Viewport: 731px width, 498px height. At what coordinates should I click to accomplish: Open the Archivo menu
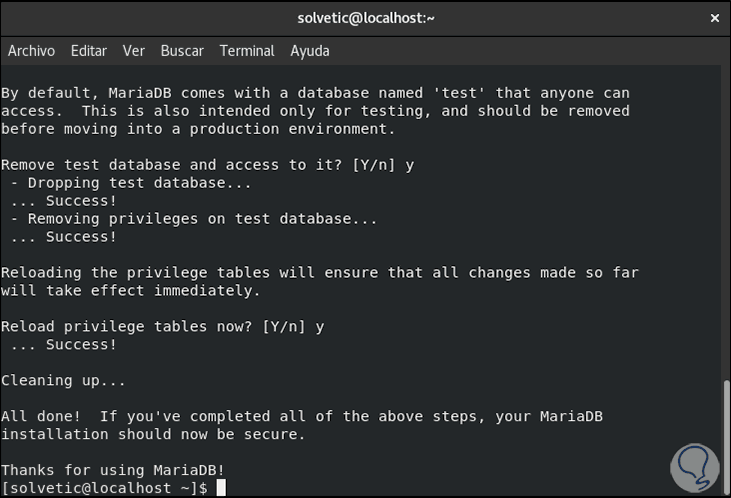(x=31, y=50)
